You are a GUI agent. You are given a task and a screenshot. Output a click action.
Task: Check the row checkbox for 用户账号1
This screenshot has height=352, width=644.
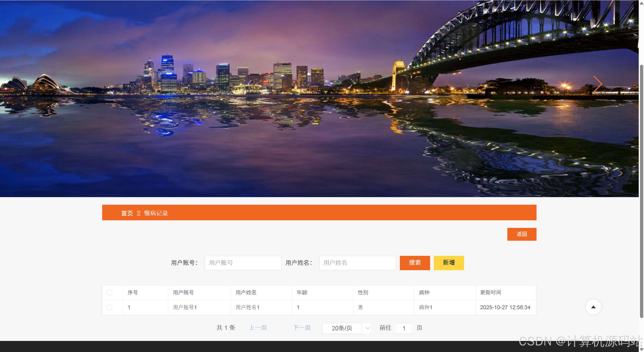109,307
